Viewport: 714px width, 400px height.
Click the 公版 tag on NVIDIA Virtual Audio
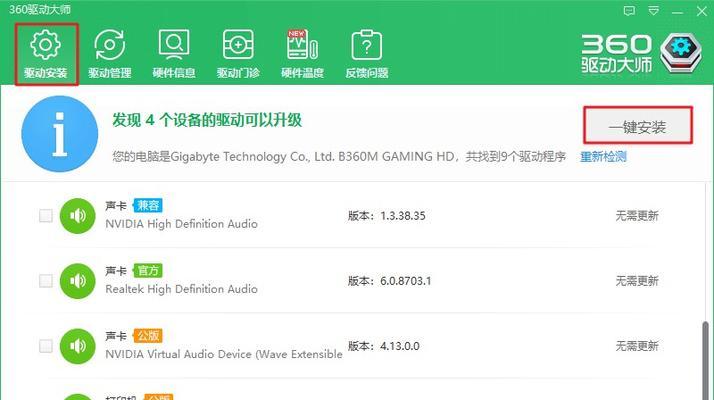click(148, 336)
